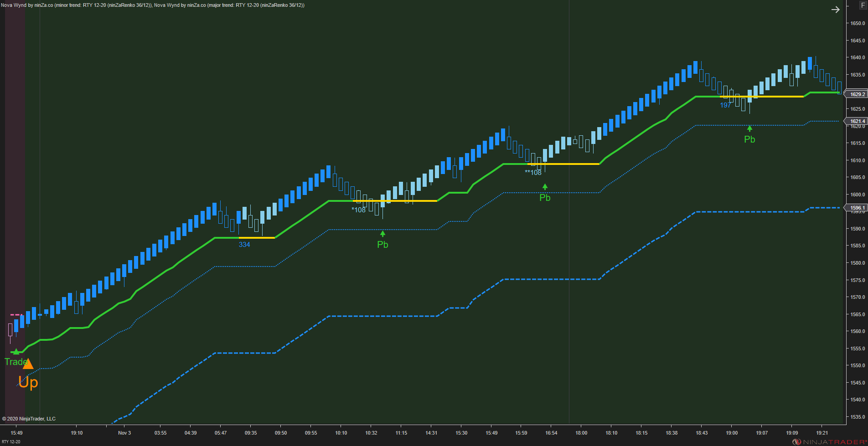The height and width of the screenshot is (446, 868).
Task: Click the small green arrow above "Trade" label
Action: 16,351
